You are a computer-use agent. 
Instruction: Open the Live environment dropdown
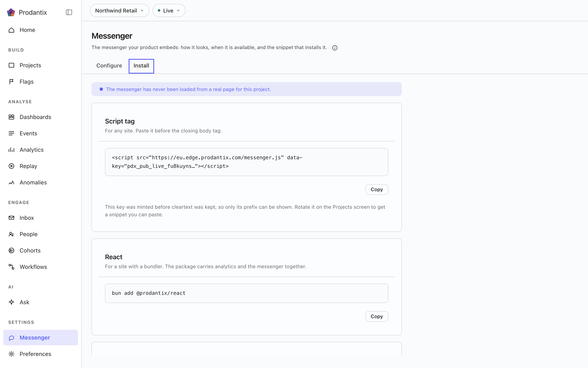(x=169, y=10)
